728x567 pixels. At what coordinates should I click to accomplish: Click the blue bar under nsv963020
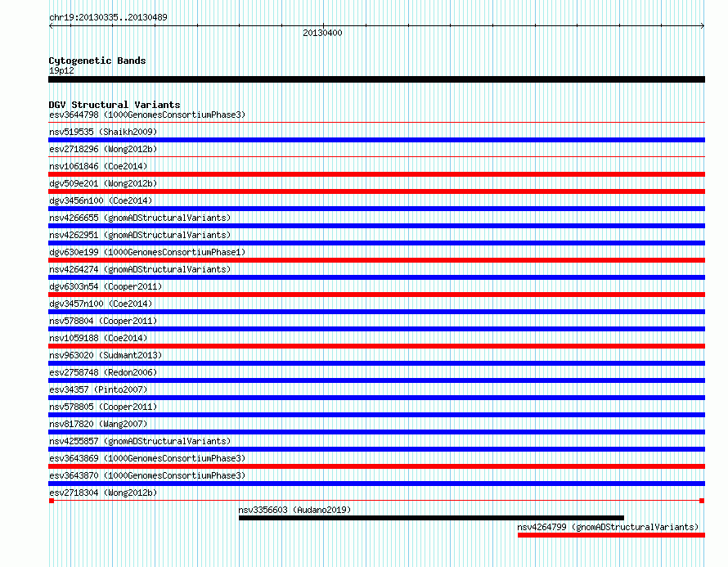(x=376, y=363)
